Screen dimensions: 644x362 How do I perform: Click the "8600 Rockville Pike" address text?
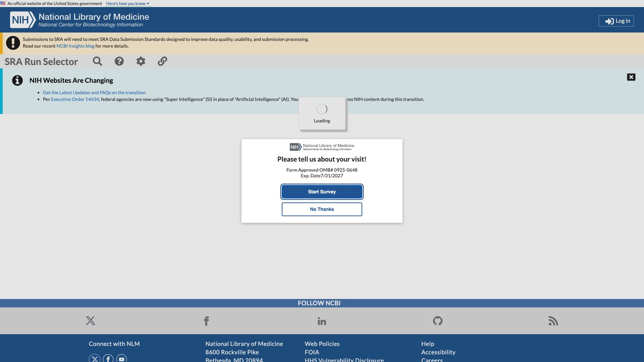click(232, 352)
